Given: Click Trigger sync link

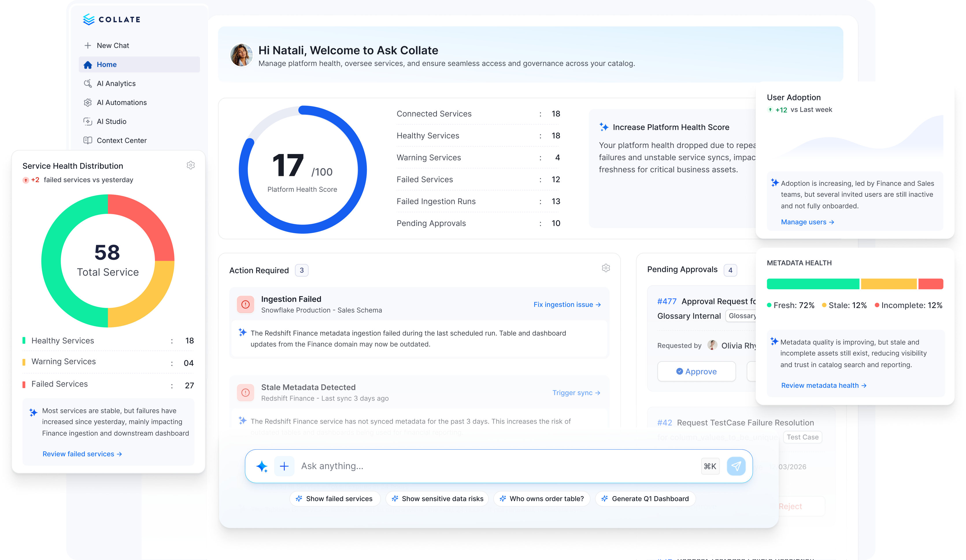Looking at the screenshot, I should click(576, 392).
